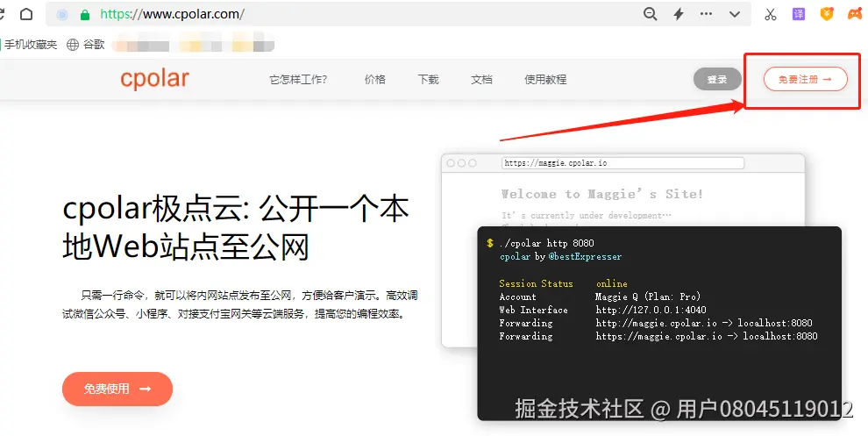
Task: Open the 手机收藏夹 bookmarks folder
Action: click(29, 45)
